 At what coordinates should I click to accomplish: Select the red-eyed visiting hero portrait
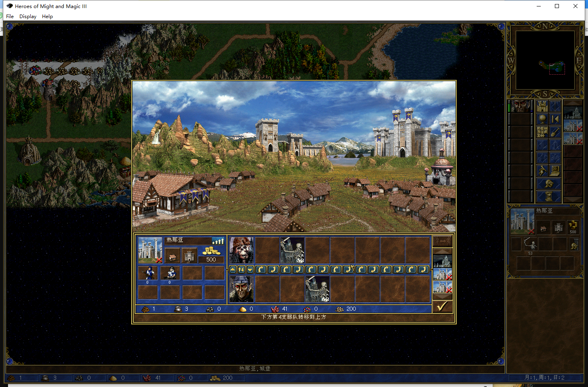[241, 289]
